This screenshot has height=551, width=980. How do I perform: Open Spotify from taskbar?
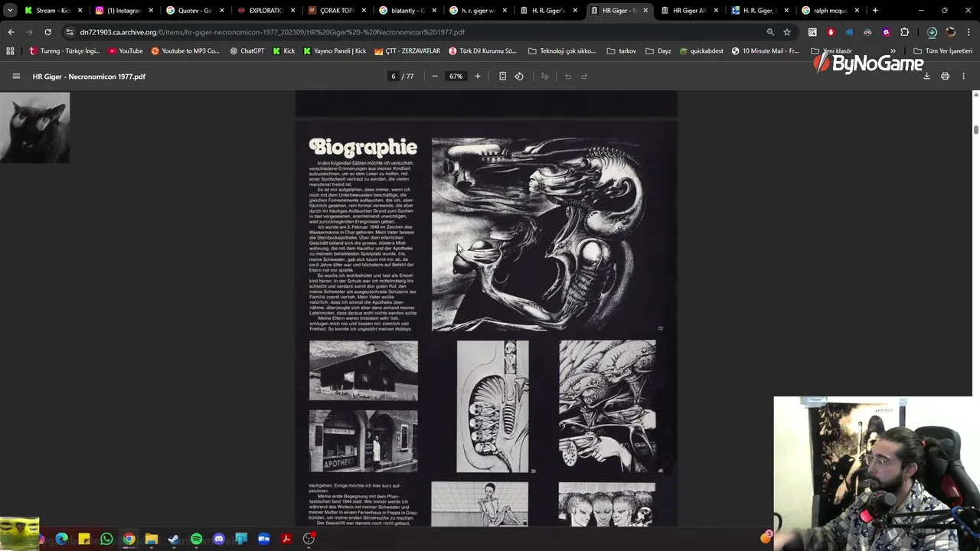click(x=196, y=539)
